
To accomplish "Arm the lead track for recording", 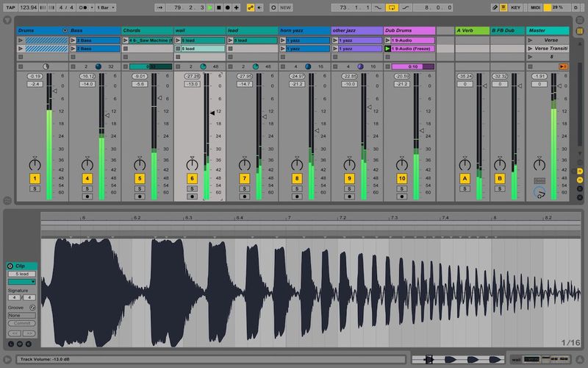I will click(244, 197).
